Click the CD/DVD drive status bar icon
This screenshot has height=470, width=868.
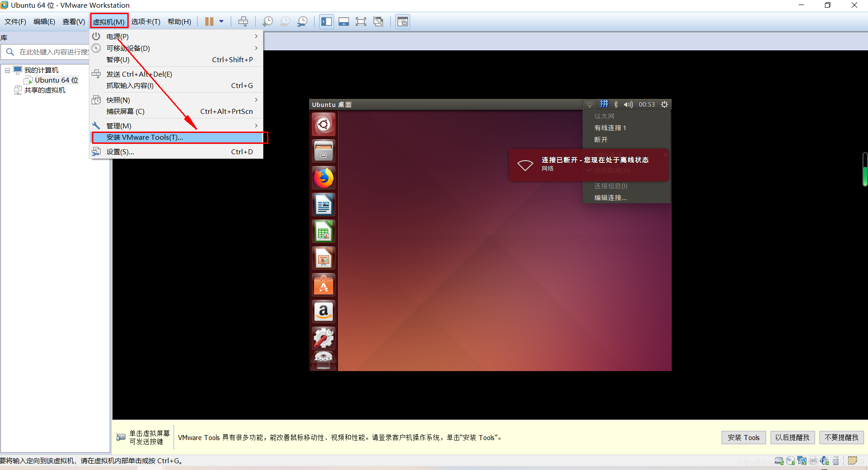pos(790,460)
